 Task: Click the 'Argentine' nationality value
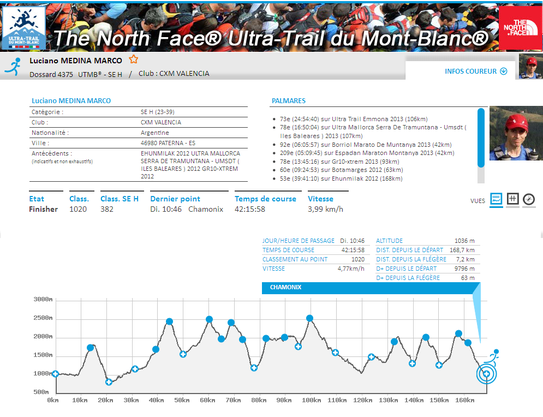(x=155, y=133)
